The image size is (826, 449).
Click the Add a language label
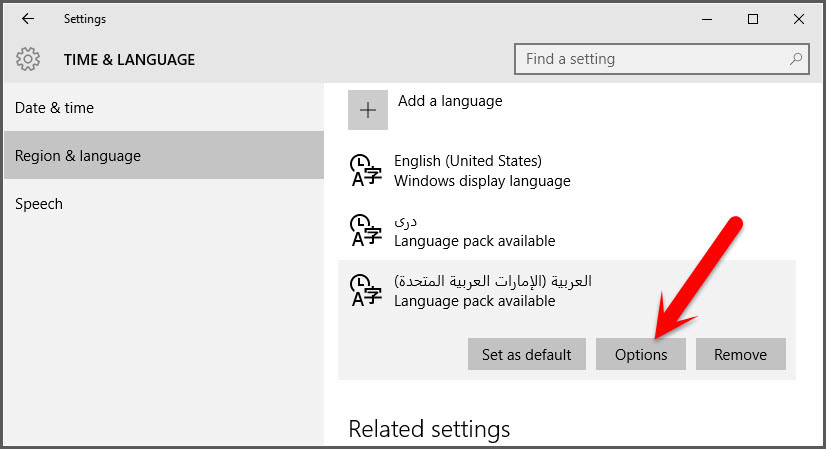coord(450,101)
